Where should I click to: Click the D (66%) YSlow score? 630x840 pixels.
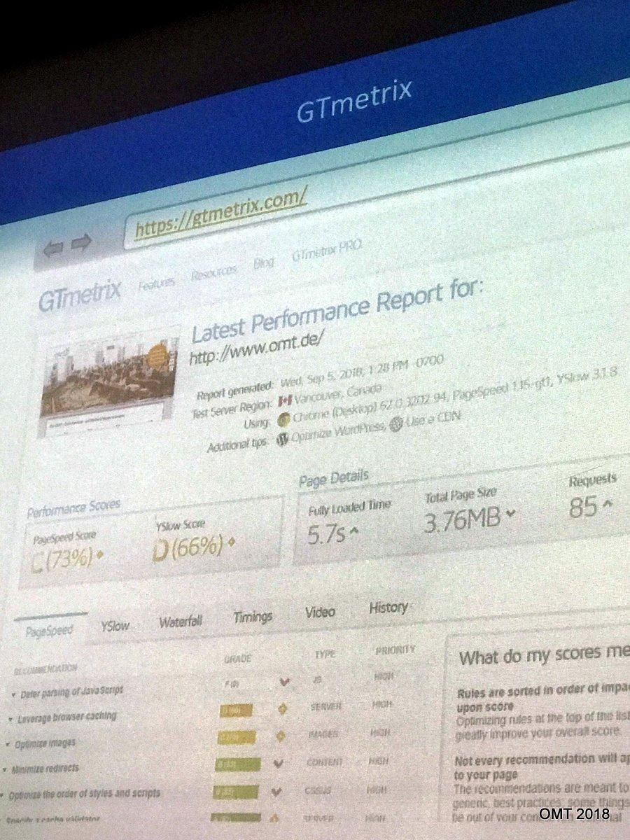[188, 546]
